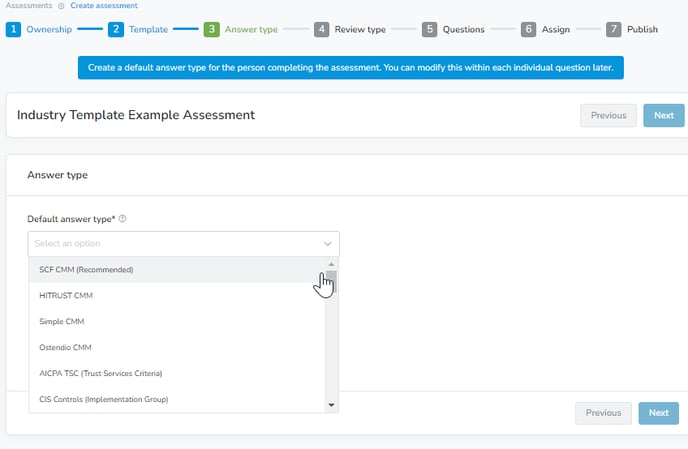Click the step 2 Template number badge
This screenshot has width=688, height=449.
(116, 29)
